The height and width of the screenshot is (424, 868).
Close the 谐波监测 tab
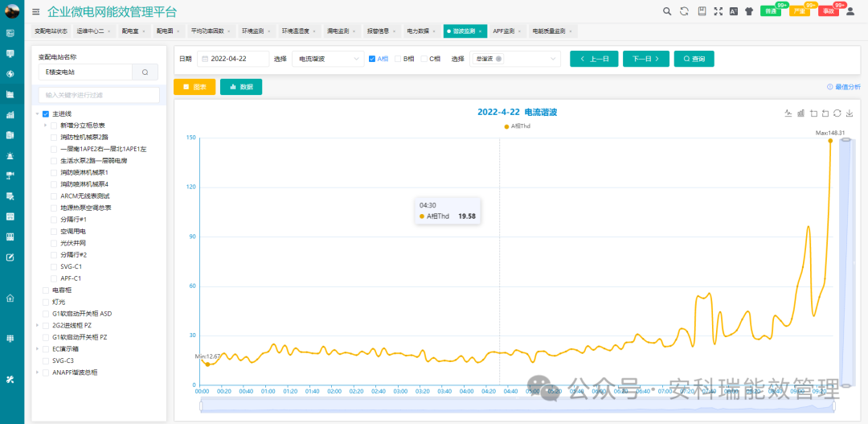click(480, 31)
